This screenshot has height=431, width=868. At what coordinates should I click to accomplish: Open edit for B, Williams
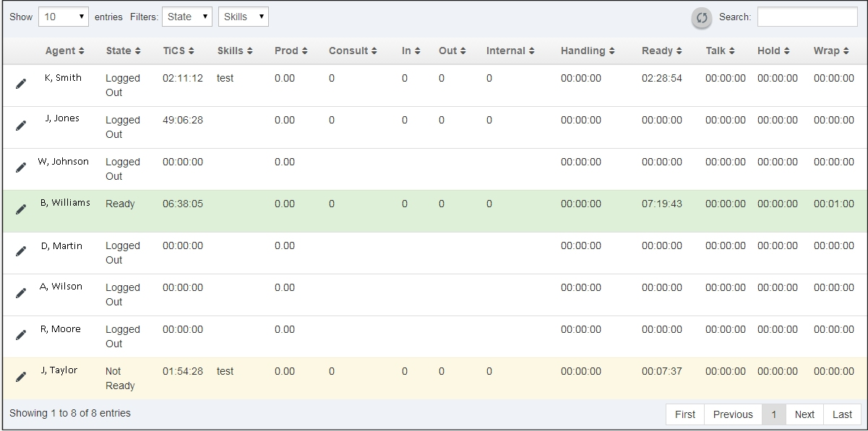click(x=21, y=209)
